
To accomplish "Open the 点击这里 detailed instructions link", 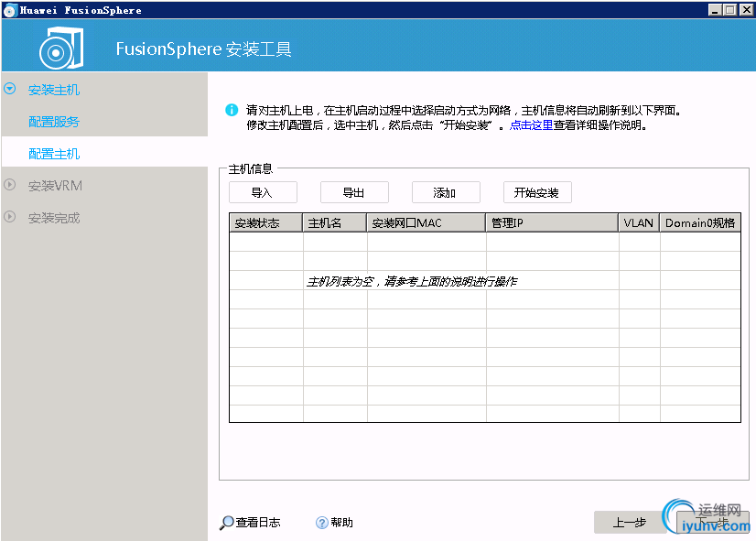I will pyautogui.click(x=531, y=125).
